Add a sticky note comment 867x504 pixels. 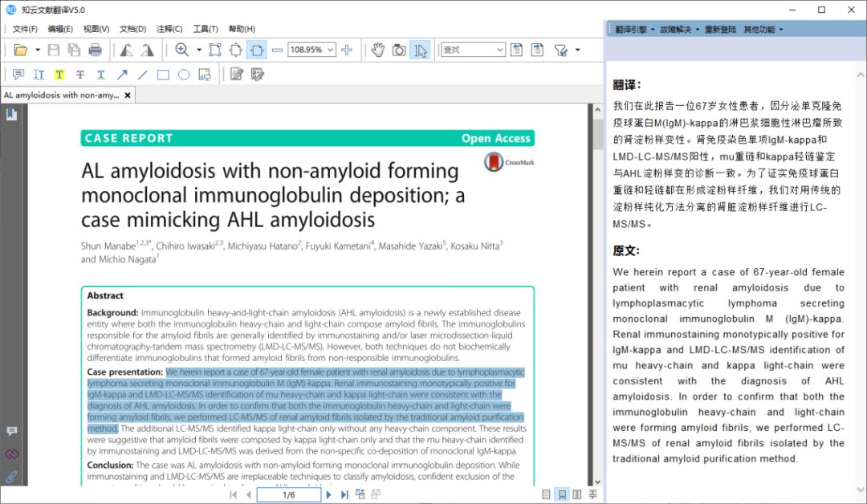pyautogui.click(x=18, y=75)
